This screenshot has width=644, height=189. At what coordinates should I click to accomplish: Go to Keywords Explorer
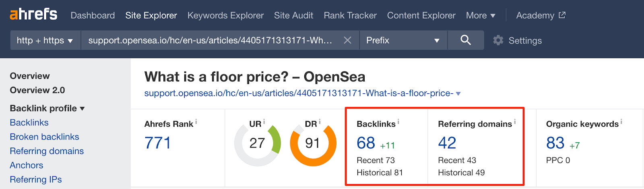pyautogui.click(x=225, y=15)
